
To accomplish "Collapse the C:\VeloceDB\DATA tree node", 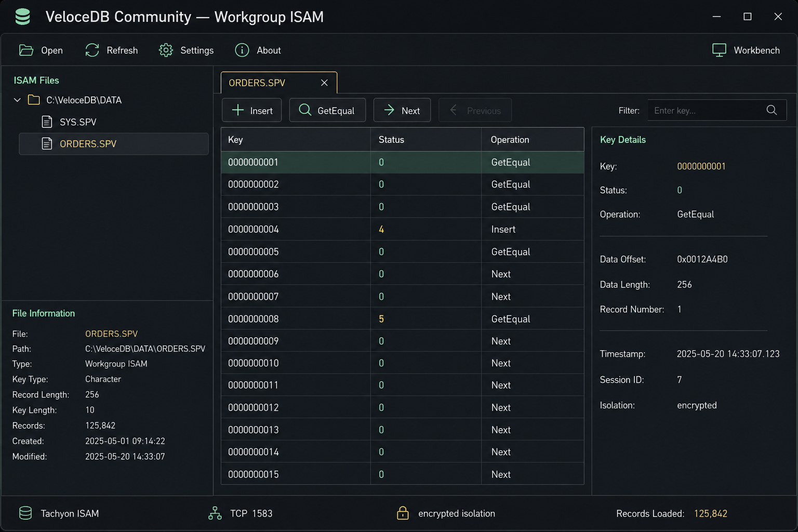I will [17, 100].
